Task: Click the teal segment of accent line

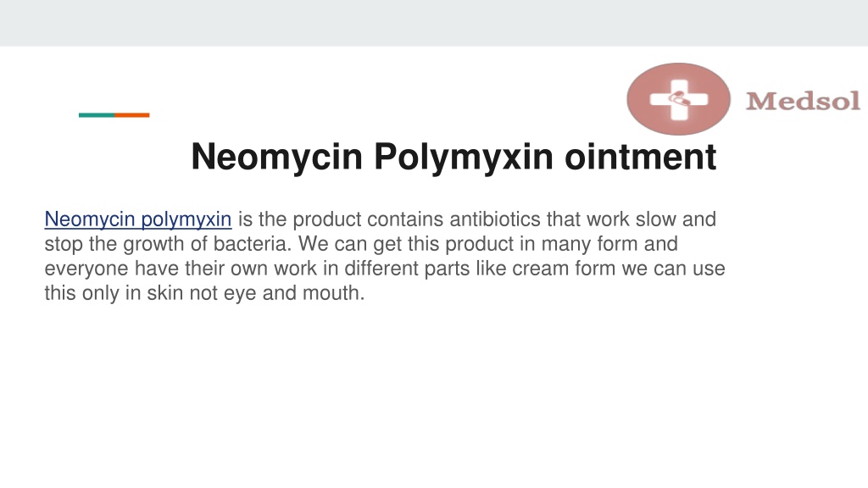Action: tap(97, 115)
